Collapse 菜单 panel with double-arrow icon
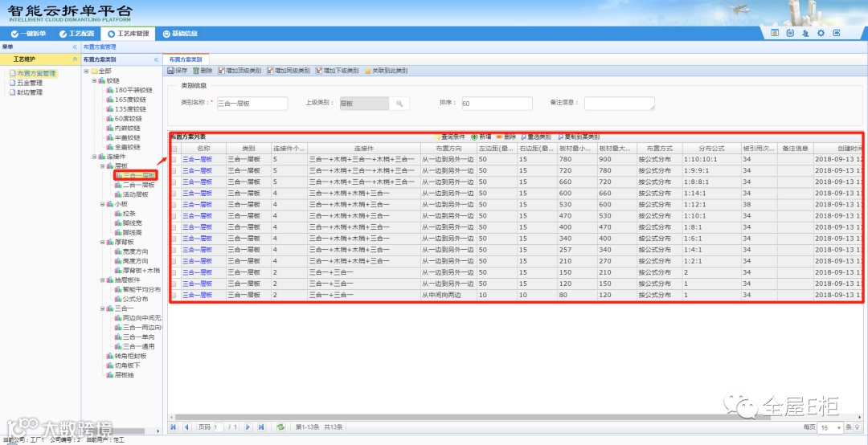 (x=75, y=47)
